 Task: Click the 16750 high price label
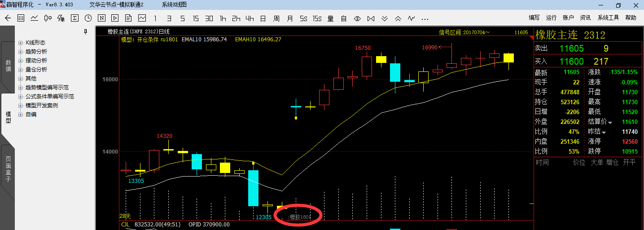point(363,48)
